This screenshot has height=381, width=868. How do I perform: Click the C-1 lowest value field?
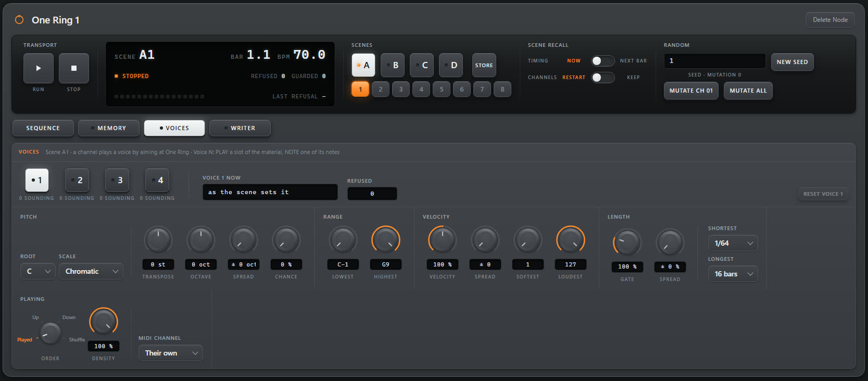343,264
